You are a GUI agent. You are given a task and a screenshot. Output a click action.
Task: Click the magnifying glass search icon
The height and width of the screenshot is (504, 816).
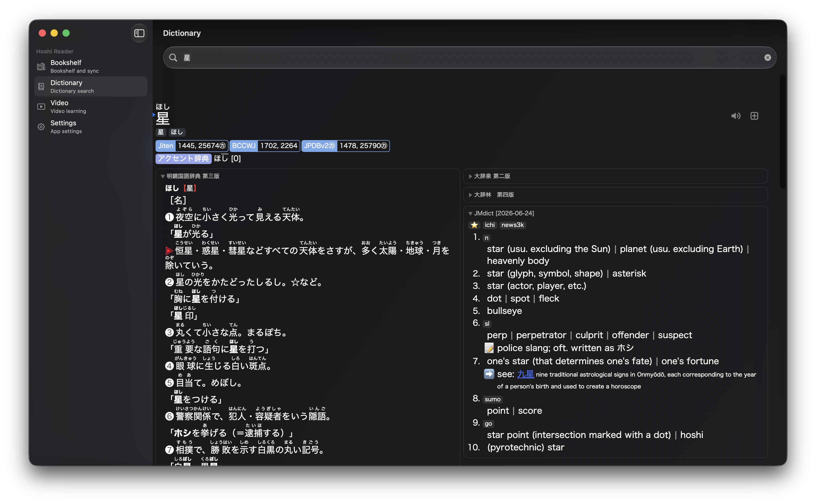click(x=173, y=58)
